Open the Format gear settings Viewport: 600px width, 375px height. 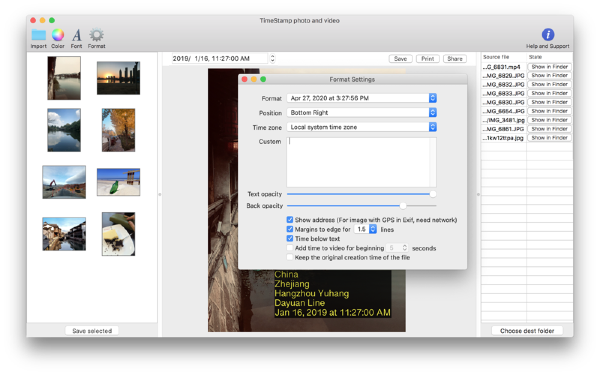click(96, 35)
